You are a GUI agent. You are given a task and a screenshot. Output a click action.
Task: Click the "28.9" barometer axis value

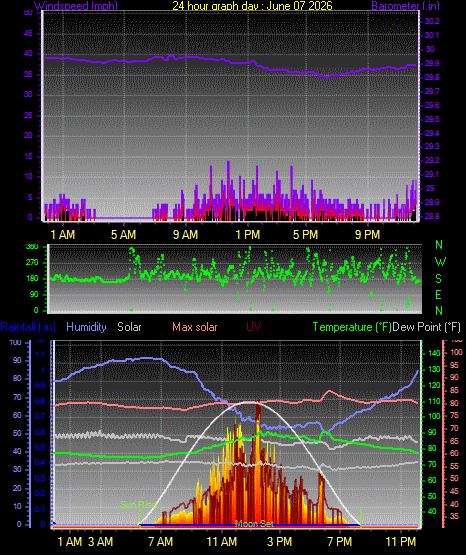[432, 202]
